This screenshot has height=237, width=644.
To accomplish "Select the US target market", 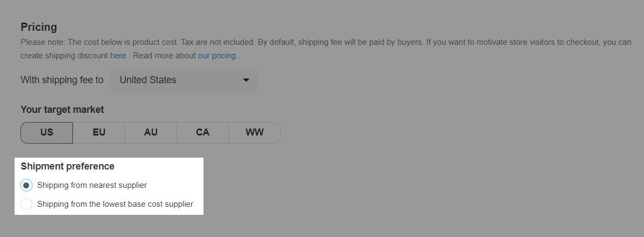I will click(x=47, y=133).
